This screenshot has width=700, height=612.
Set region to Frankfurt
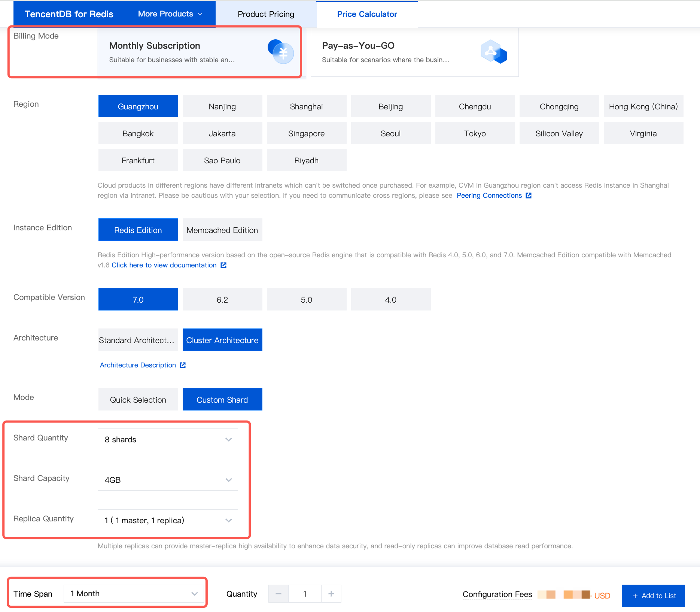[x=138, y=160]
